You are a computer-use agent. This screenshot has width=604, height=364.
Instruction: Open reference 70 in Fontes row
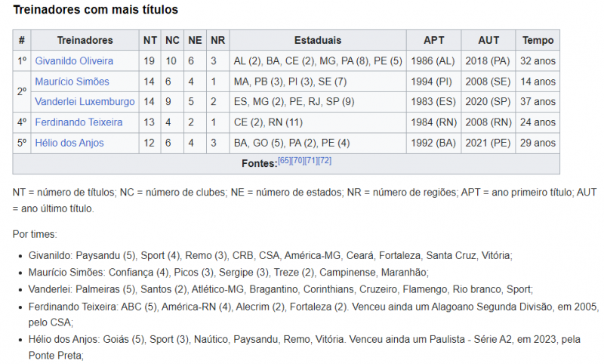[298, 161]
